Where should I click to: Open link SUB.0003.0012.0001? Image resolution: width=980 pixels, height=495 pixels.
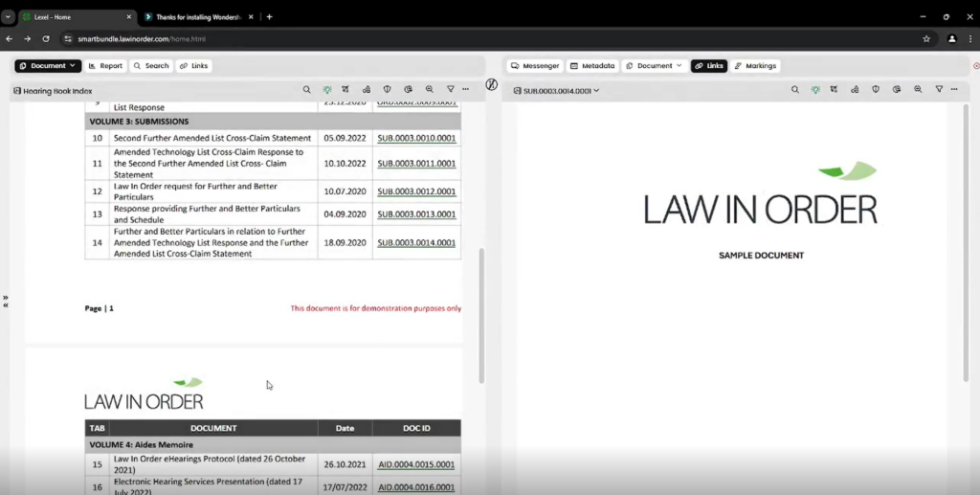416,191
